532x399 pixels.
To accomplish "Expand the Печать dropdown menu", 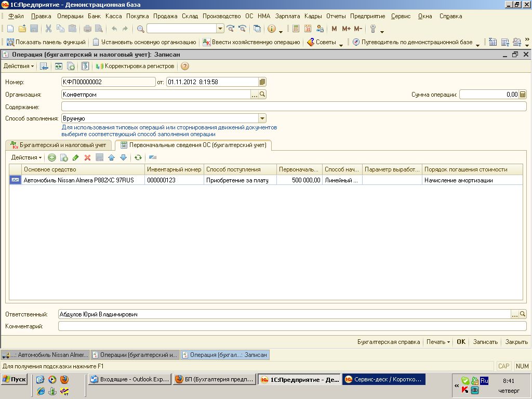I will coord(438,342).
